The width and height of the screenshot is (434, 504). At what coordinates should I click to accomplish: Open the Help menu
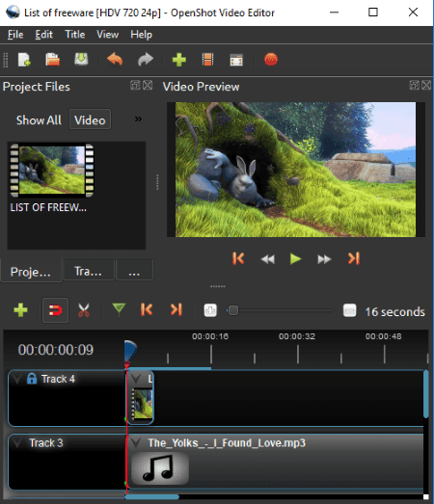coord(141,35)
